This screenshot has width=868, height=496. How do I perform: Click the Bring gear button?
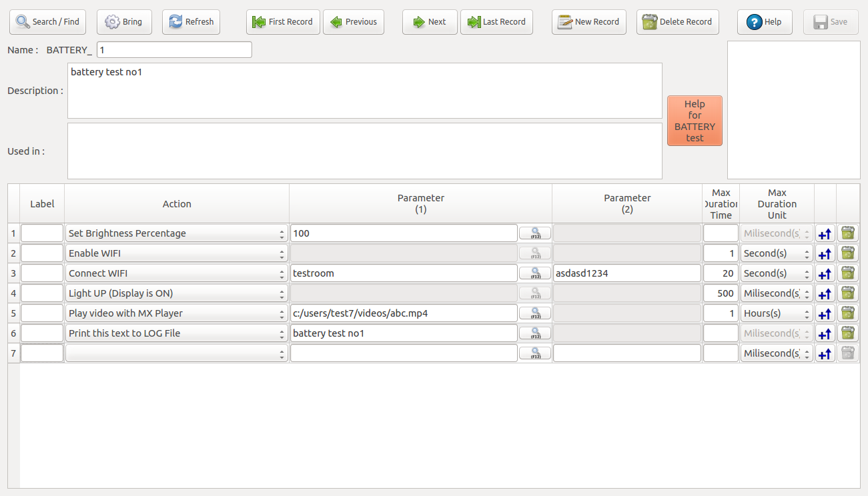tap(124, 22)
